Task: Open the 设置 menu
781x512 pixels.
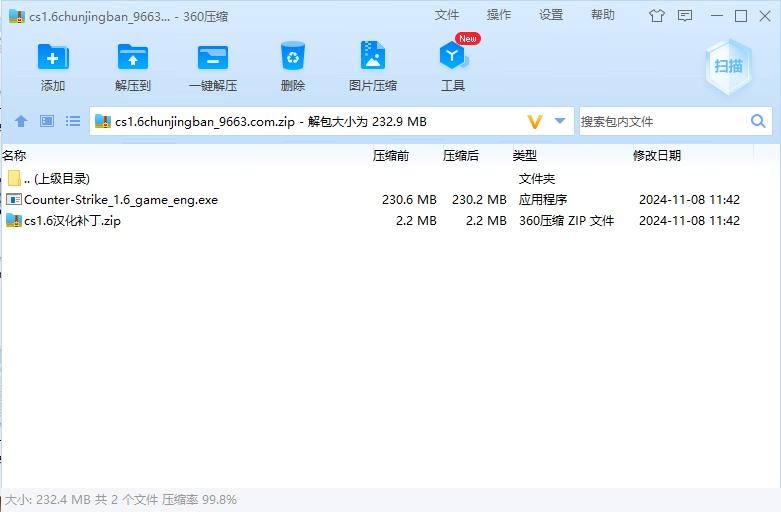Action: pyautogui.click(x=551, y=15)
